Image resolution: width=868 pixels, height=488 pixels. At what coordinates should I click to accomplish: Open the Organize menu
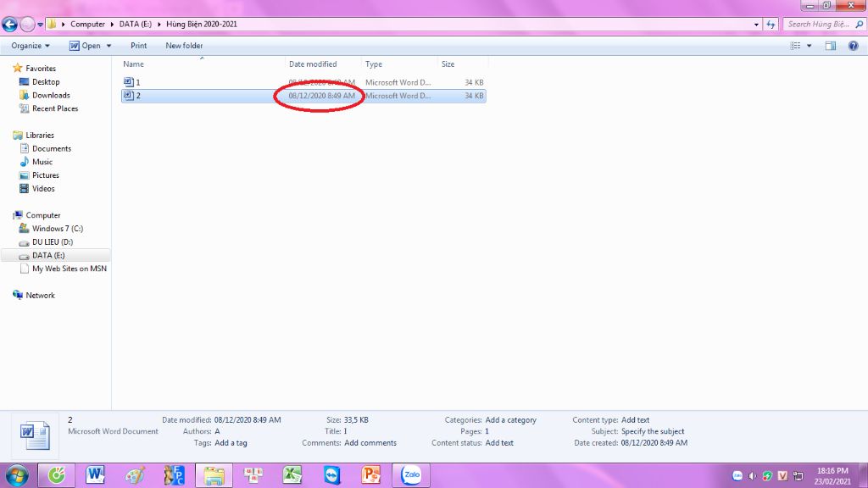point(31,46)
